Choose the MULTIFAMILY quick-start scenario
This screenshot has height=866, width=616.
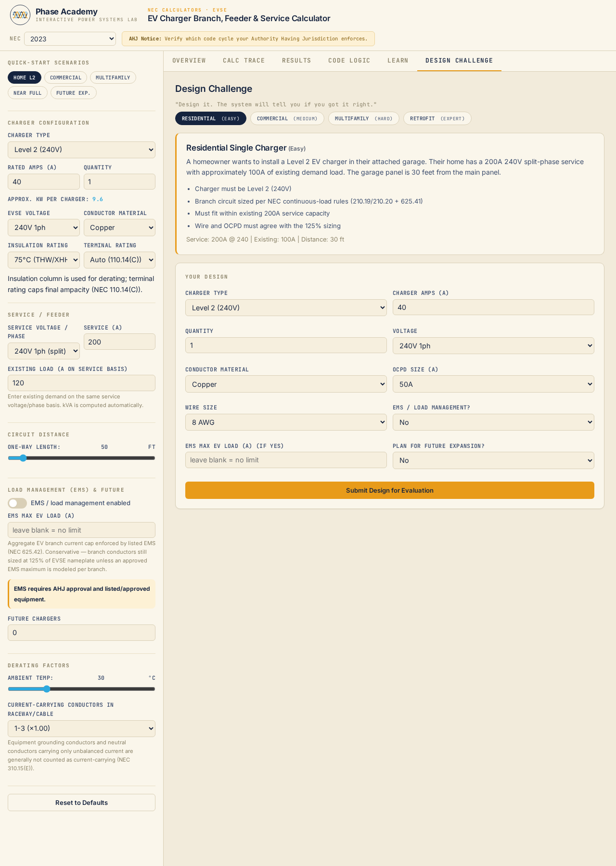pos(113,77)
